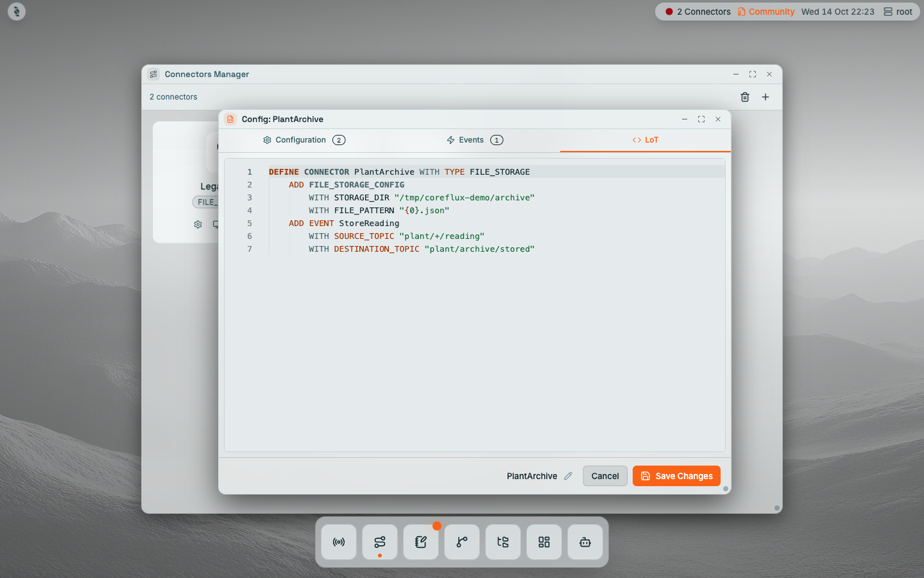Click line number 7 in the gutter
Screen dimensions: 924x578
[250, 249]
